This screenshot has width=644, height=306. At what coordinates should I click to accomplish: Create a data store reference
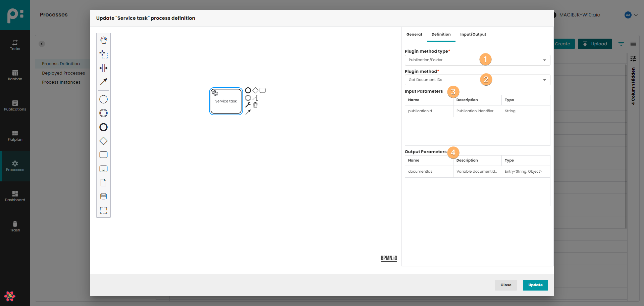click(x=103, y=196)
